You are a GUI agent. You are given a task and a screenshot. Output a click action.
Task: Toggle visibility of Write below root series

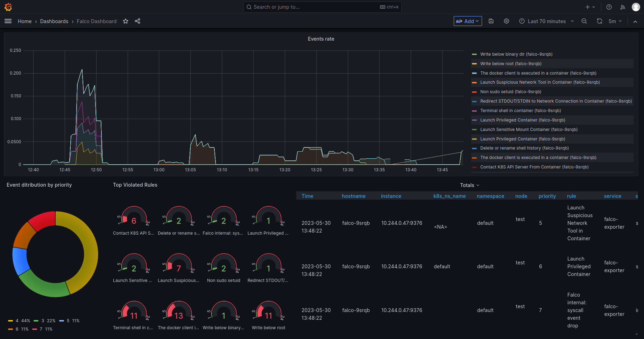click(510, 63)
